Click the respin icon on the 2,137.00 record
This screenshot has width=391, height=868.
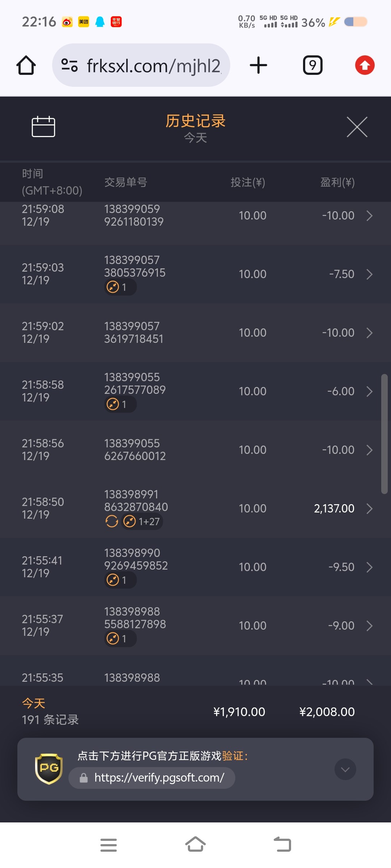[x=112, y=522]
